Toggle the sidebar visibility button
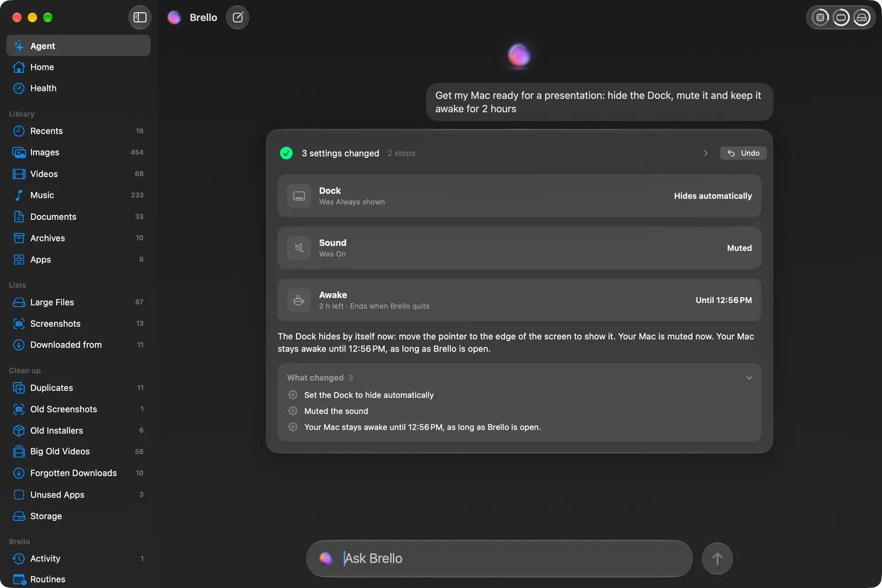The image size is (882, 588). click(139, 18)
